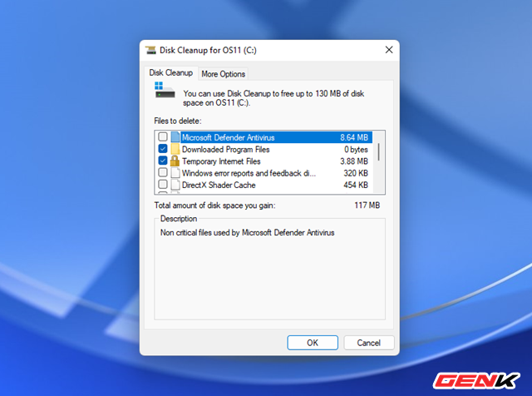Click the 117 MB total space value

(367, 205)
